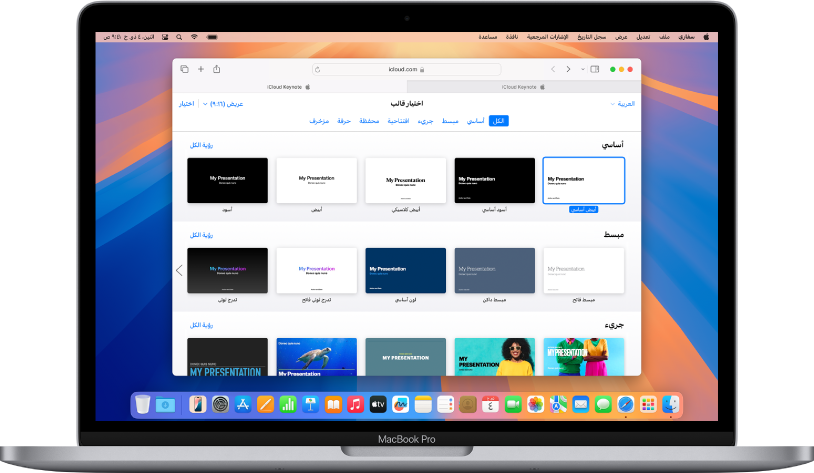Select the أسود أساسي template thumbnail
This screenshot has height=473, width=814.
(495, 180)
